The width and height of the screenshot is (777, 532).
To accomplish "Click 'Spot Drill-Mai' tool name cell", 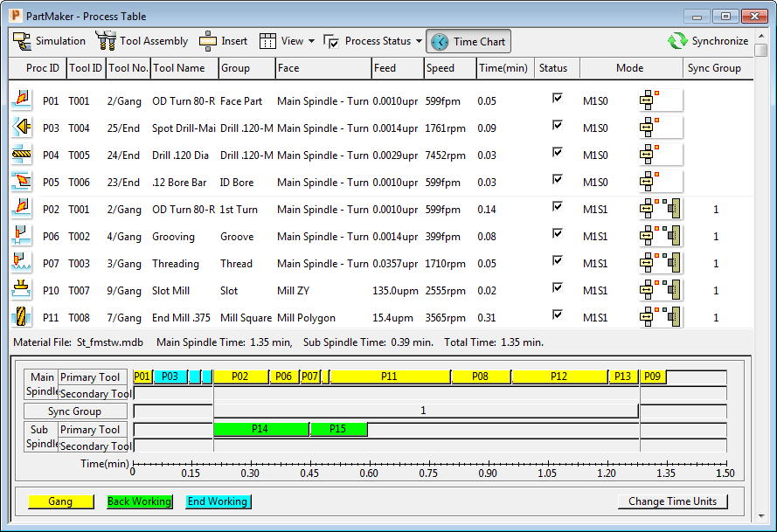I will [x=184, y=128].
